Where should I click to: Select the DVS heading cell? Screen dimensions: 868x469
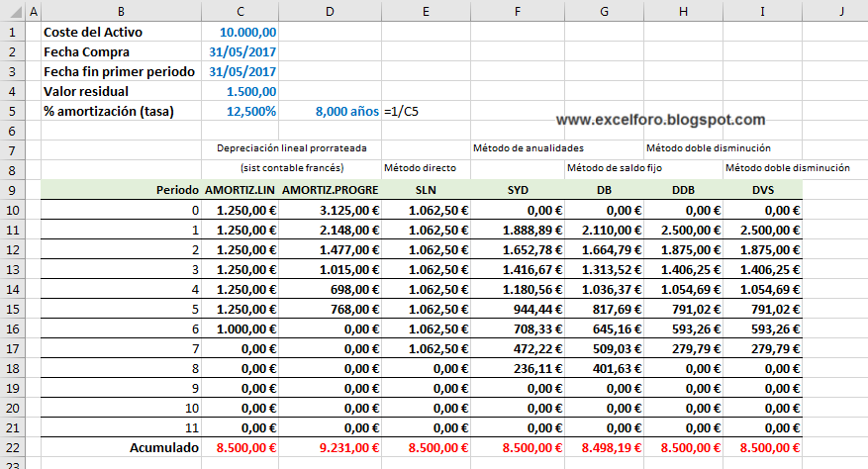(x=762, y=191)
